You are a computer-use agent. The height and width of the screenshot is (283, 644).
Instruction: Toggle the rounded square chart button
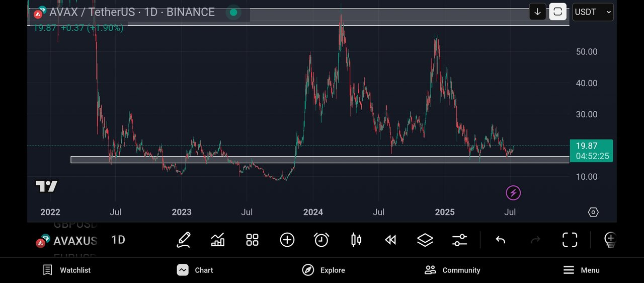(557, 12)
